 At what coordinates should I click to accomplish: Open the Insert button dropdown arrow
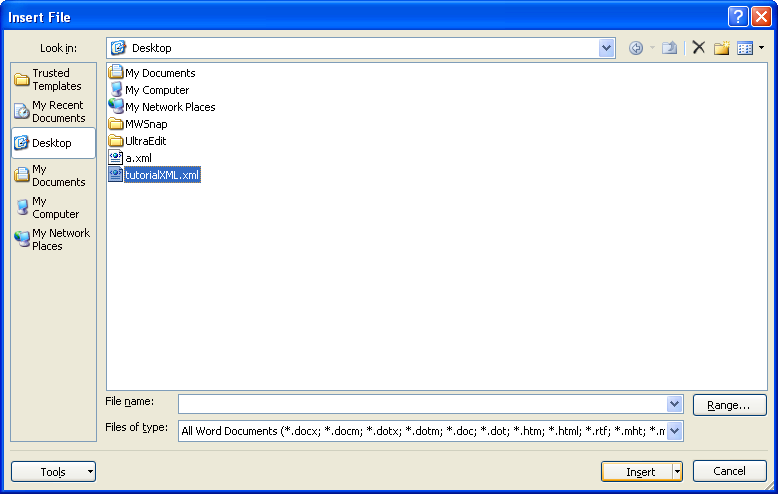tap(677, 472)
